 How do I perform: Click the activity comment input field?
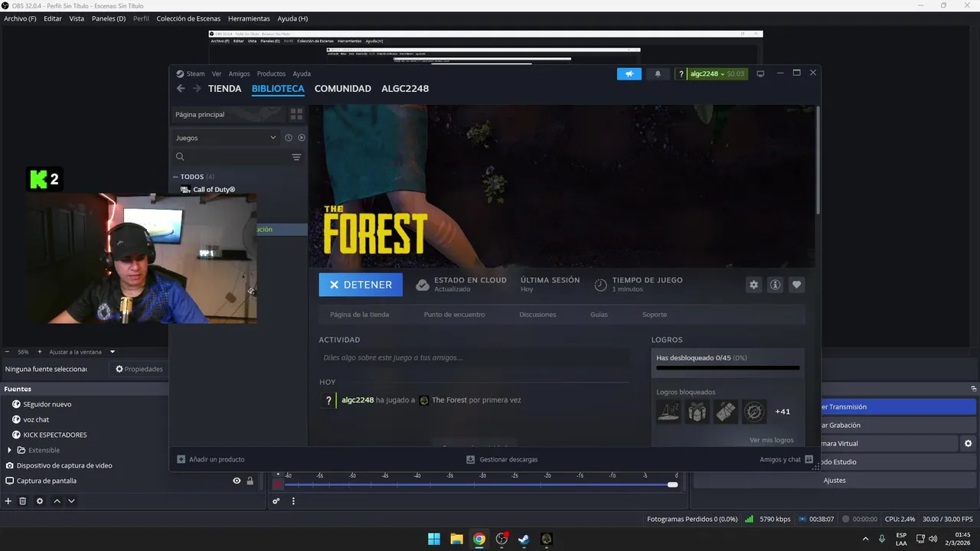[x=474, y=357]
